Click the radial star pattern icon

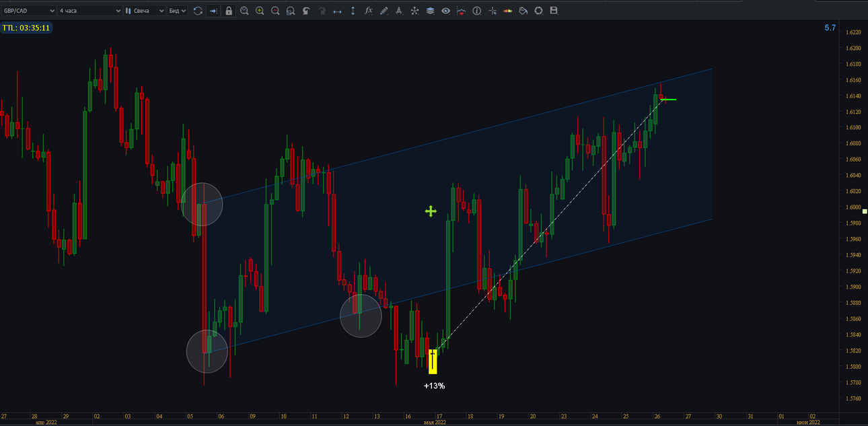click(414, 11)
